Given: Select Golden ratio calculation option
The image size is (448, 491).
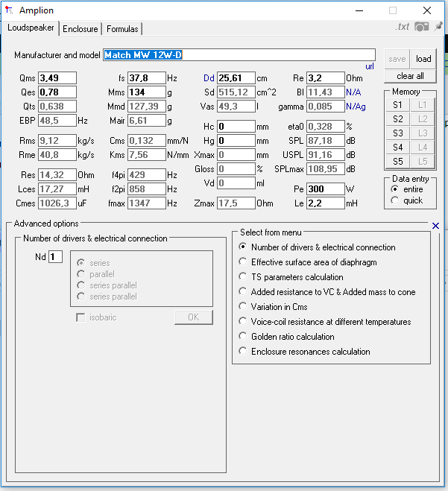Looking at the screenshot, I should pos(286,337).
